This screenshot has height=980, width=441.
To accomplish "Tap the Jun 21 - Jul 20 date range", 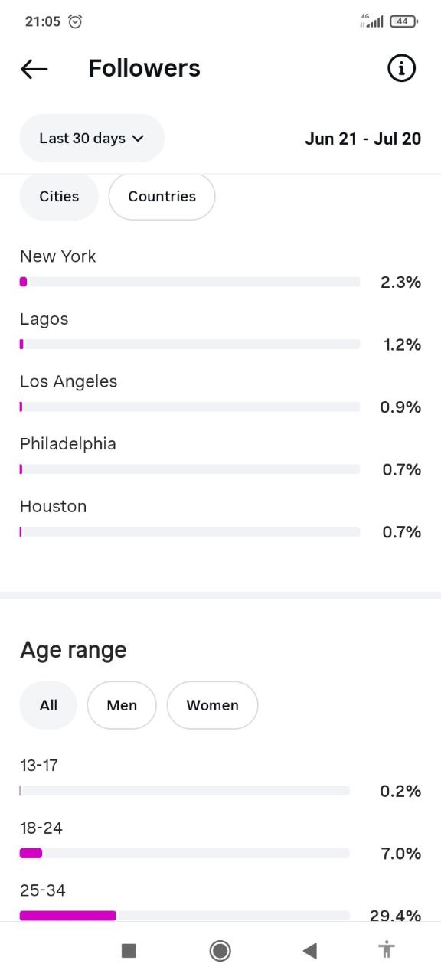I will click(363, 139).
